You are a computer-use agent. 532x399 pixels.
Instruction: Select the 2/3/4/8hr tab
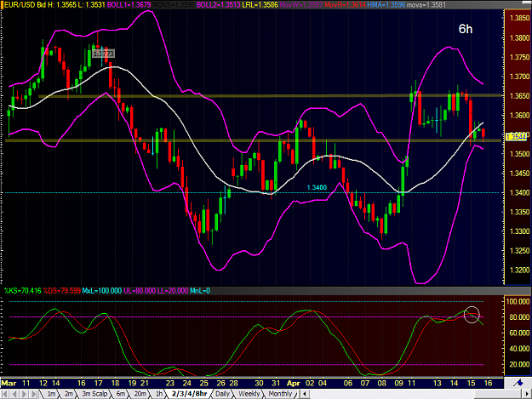[189, 394]
